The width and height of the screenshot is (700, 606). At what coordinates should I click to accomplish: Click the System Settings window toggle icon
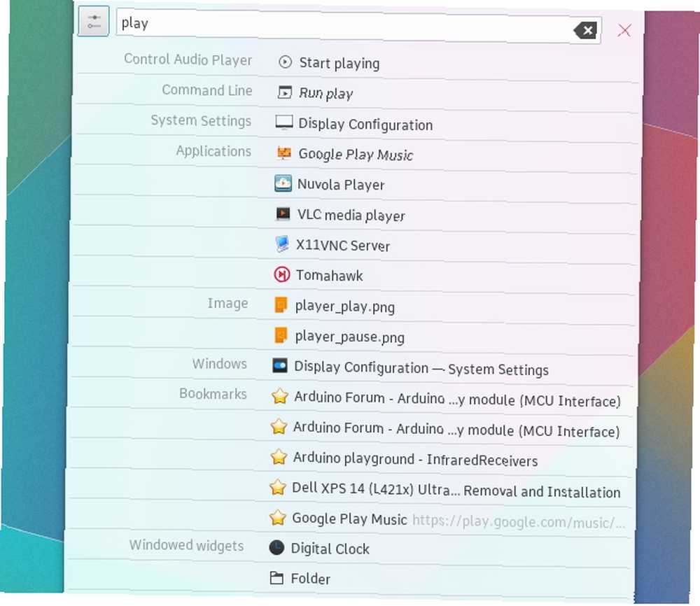pyautogui.click(x=280, y=365)
